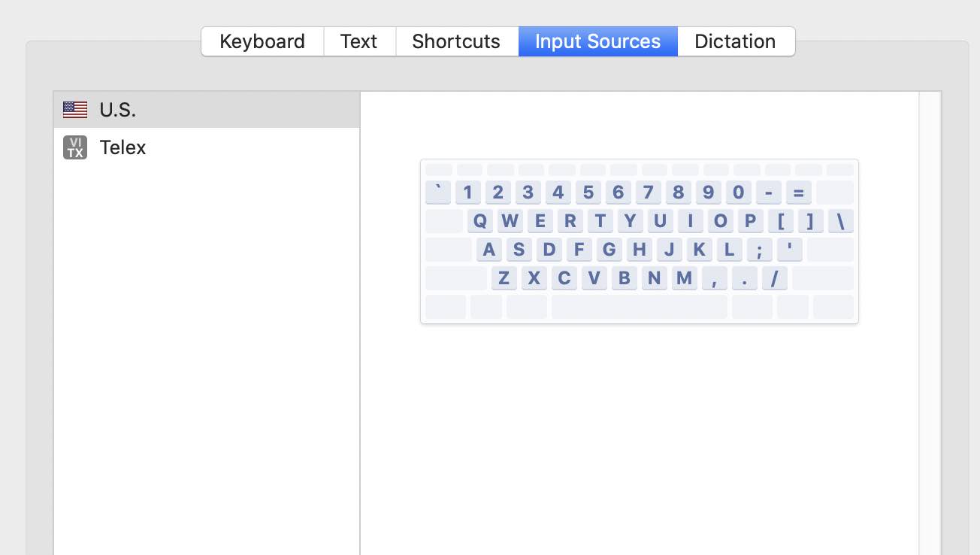Click the Telex VI TX icon
The image size is (980, 555).
coord(75,147)
